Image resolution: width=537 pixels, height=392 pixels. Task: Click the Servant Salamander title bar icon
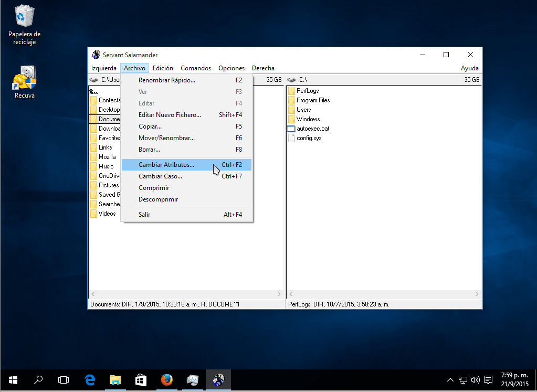pos(96,55)
